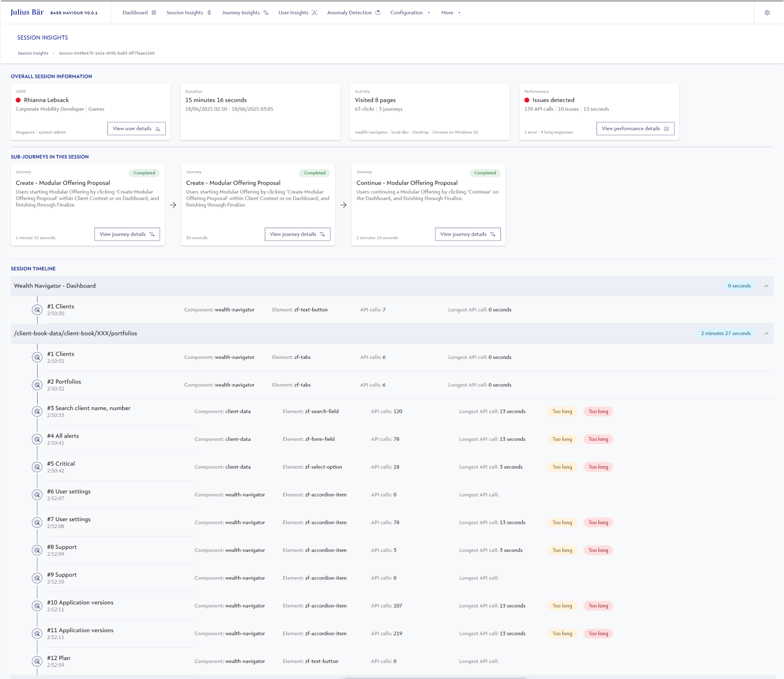Click timeline icon for #7 User settings
This screenshot has height=679, width=784.
[37, 522]
